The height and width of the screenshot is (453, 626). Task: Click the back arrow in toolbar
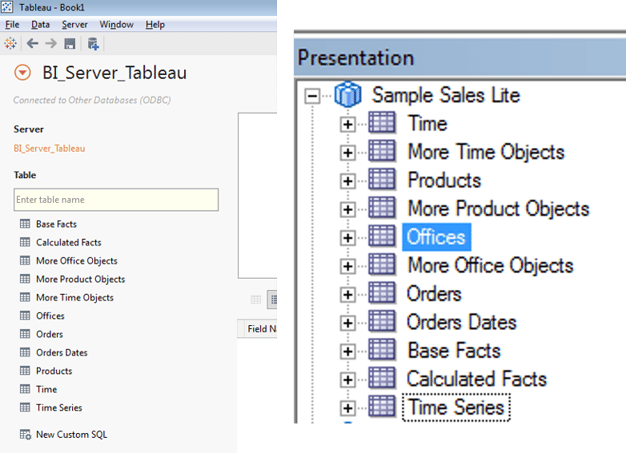point(32,43)
